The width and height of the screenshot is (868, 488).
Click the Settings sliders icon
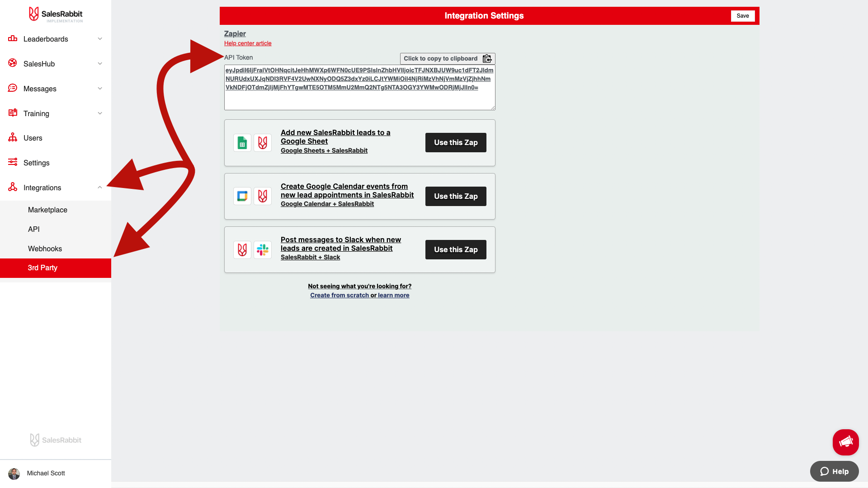(13, 162)
